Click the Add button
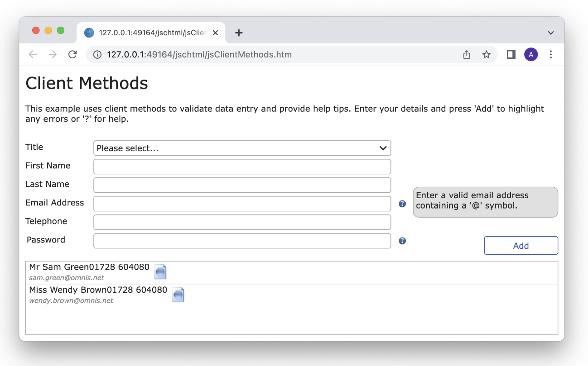The width and height of the screenshot is (588, 366). [521, 246]
